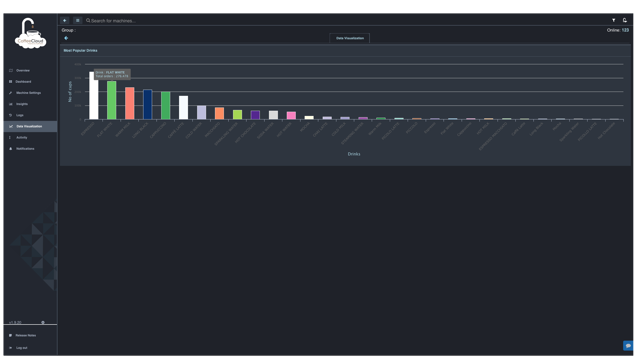Click the blue back arrow under Group
Viewport: 640px width, 360px height.
point(66,38)
